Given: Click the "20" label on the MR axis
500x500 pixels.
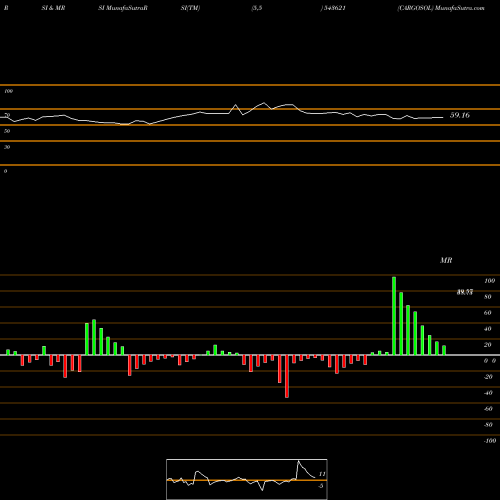Looking at the screenshot, I should tap(488, 345).
